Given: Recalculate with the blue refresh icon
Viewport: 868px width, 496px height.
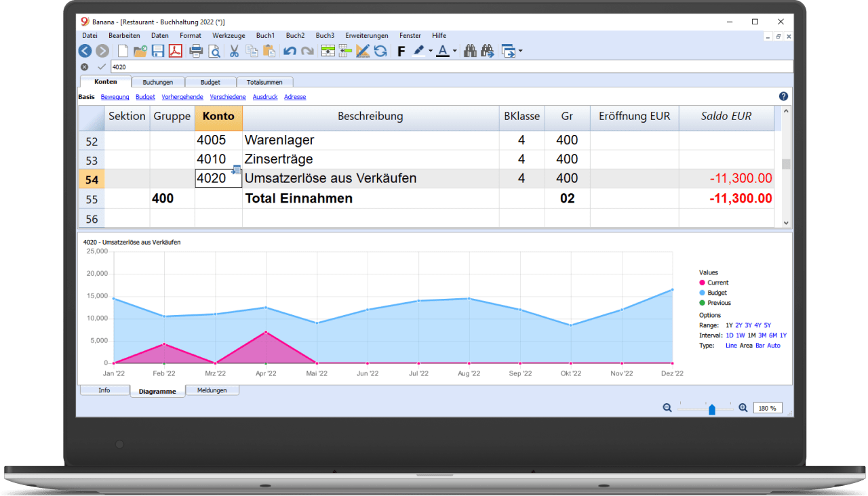Looking at the screenshot, I should (x=380, y=51).
